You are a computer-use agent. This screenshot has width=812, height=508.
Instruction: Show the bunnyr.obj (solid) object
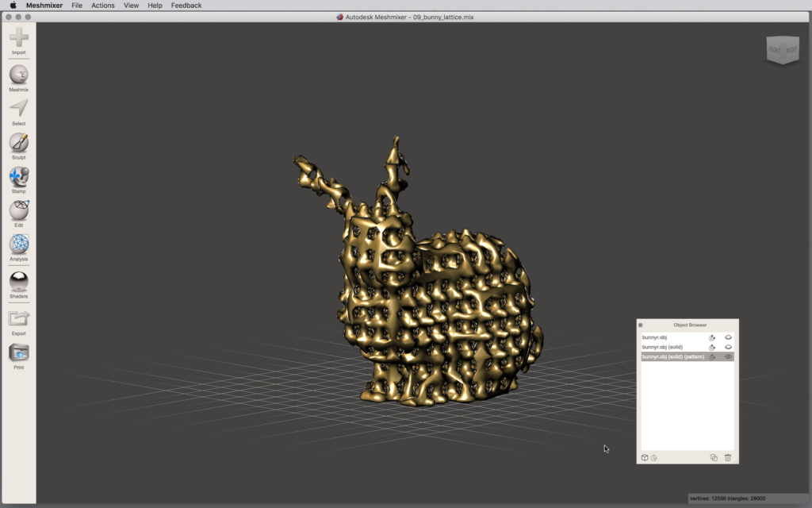pos(728,347)
